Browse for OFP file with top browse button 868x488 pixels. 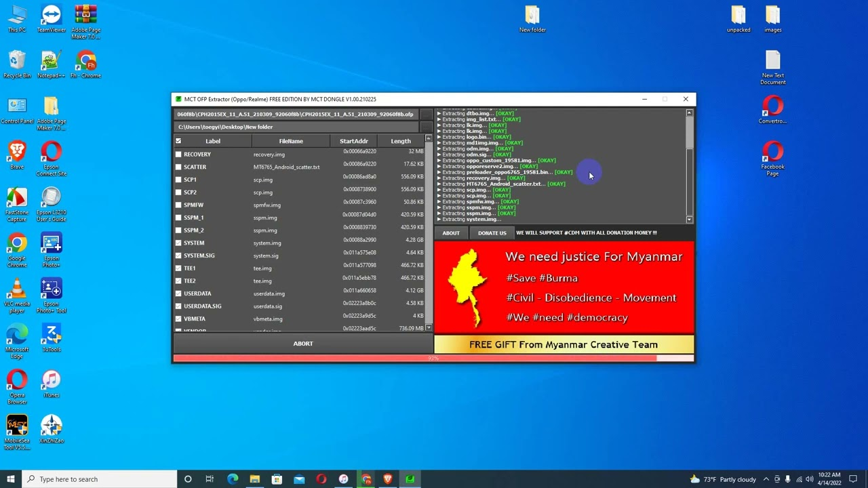point(426,114)
